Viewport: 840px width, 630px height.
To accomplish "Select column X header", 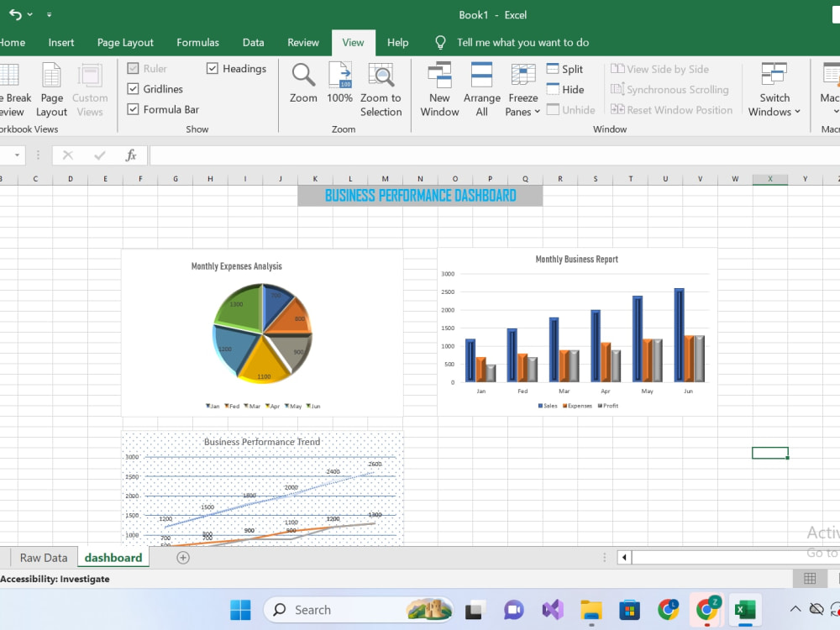I will click(x=769, y=179).
